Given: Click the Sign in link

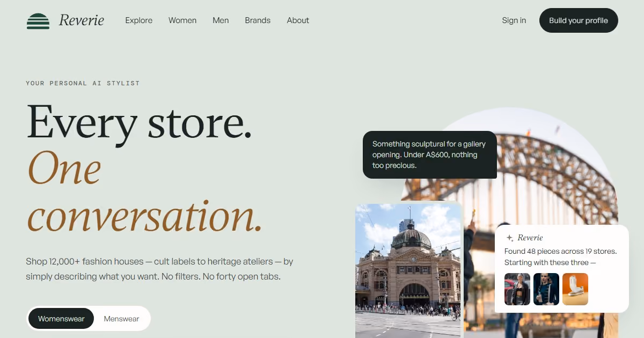Looking at the screenshot, I should coord(514,20).
